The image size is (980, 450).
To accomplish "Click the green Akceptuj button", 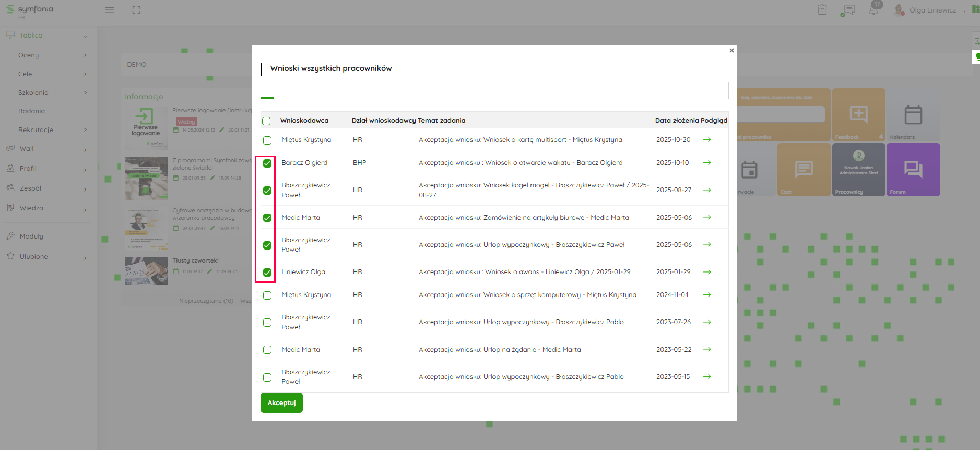I will click(281, 403).
